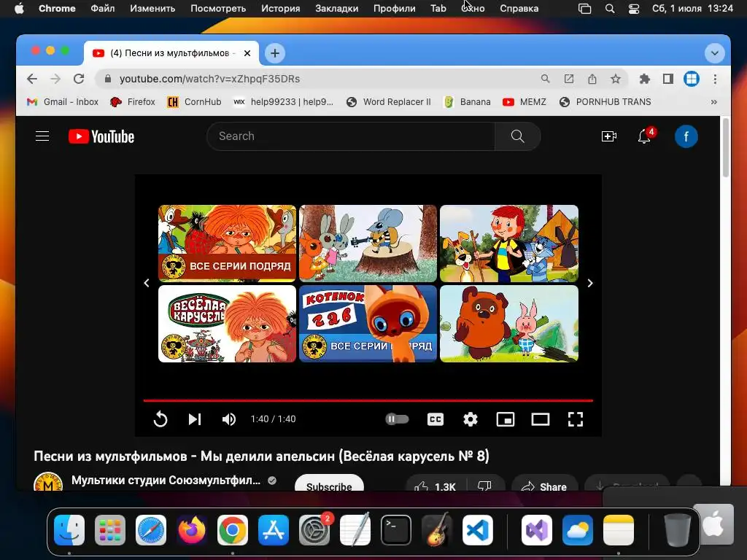
Task: Open the Create video camera icon
Action: [609, 136]
